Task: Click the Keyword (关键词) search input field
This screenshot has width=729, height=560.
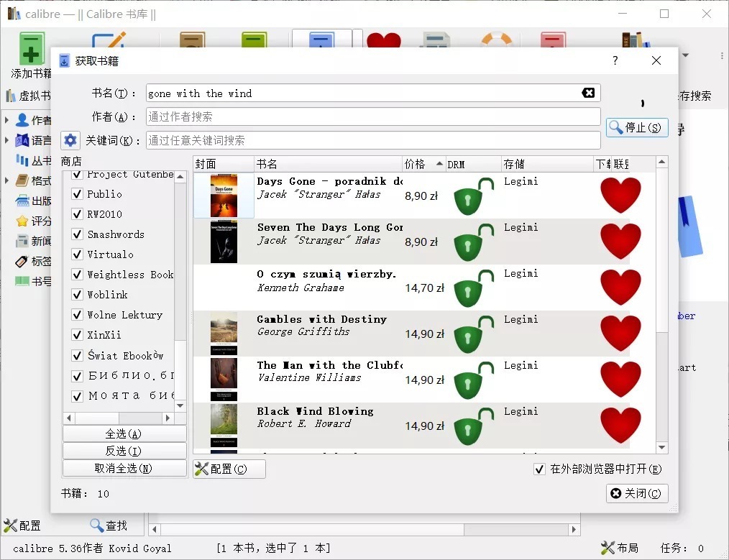Action: coord(373,140)
